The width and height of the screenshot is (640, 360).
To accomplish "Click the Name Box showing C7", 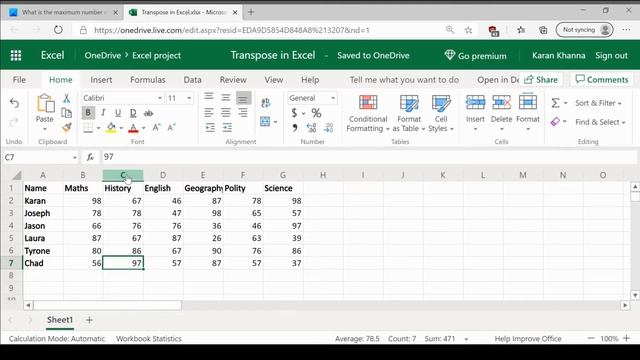I will point(40,157).
